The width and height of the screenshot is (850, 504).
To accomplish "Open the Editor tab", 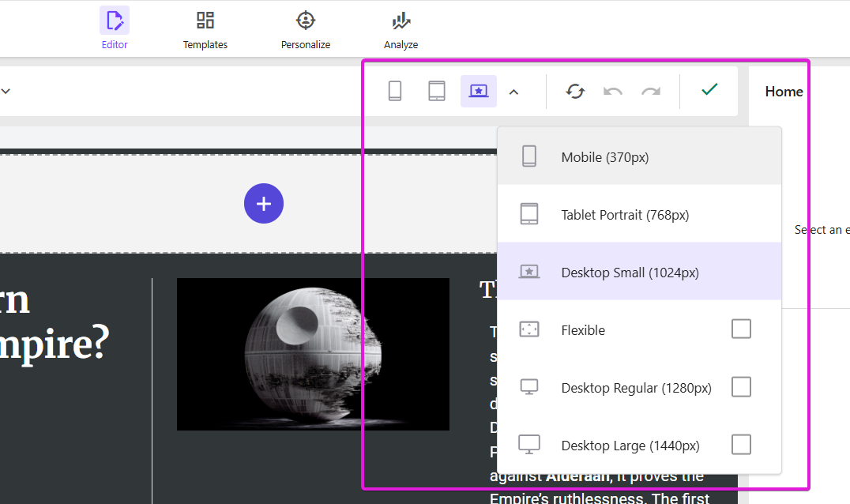I will pyautogui.click(x=115, y=28).
